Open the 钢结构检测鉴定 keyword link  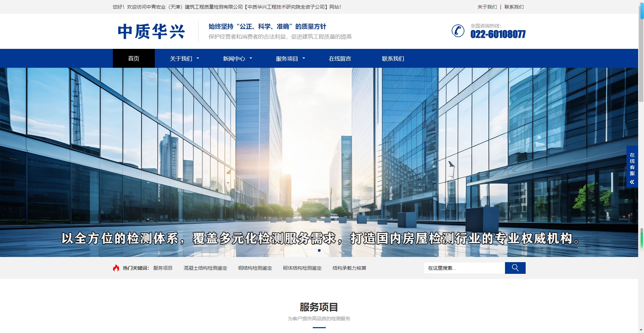[x=255, y=268]
